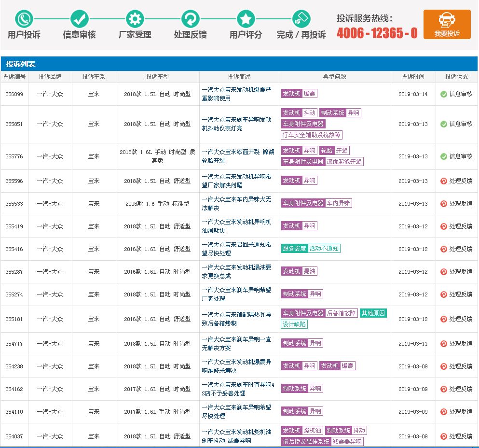Select the 漆面起泡开裂 issue tag
This screenshot has height=448, width=479.
point(344,162)
